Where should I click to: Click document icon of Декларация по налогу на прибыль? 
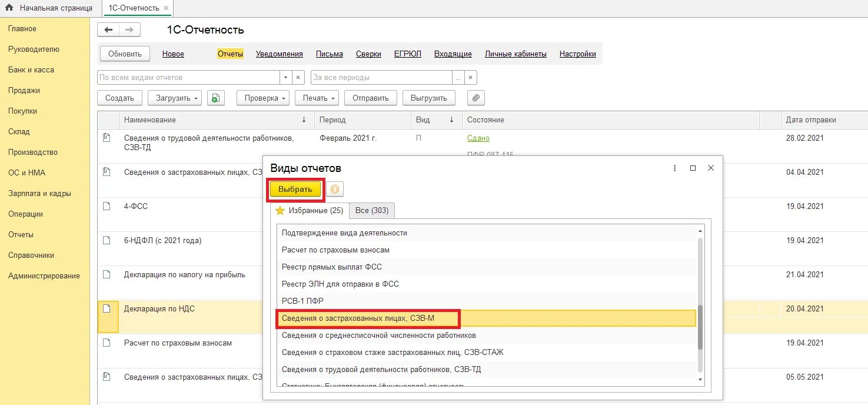pyautogui.click(x=107, y=274)
